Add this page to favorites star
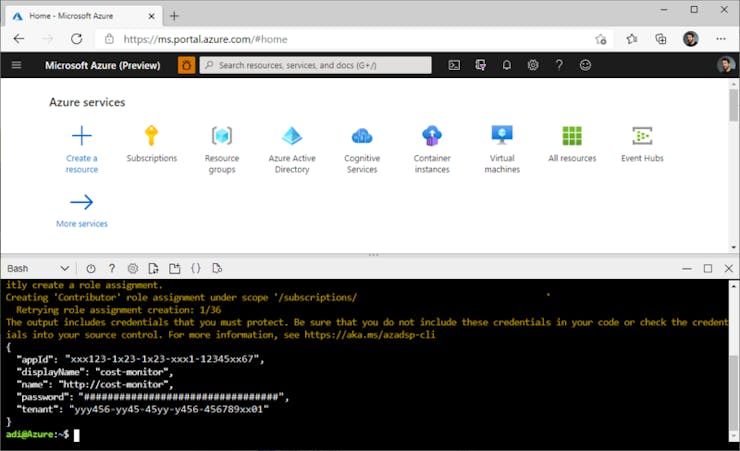Screen dimensions: 740x451 600,39
